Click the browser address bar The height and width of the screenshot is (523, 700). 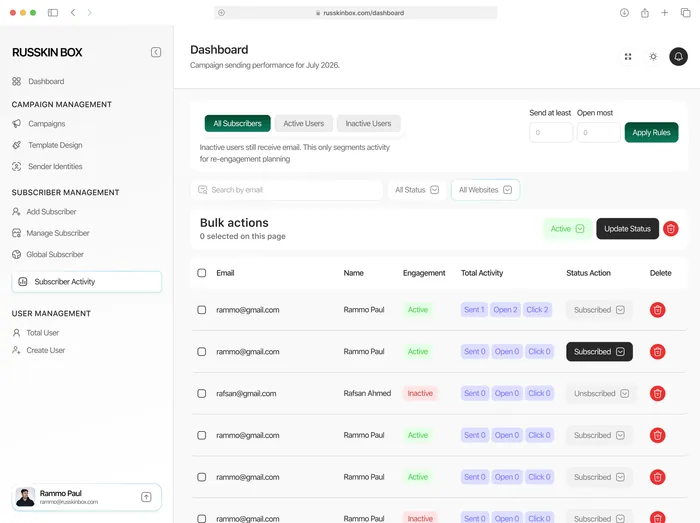click(x=355, y=13)
